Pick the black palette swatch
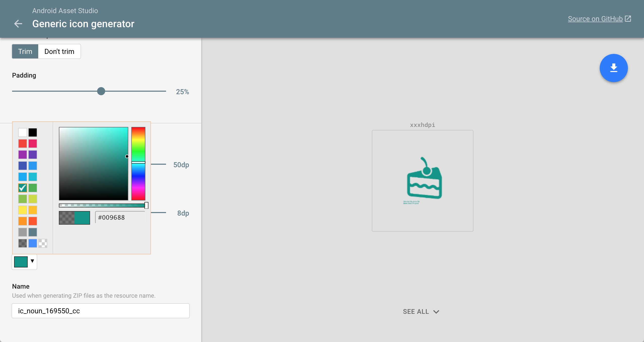This screenshot has width=644, height=342. point(33,132)
